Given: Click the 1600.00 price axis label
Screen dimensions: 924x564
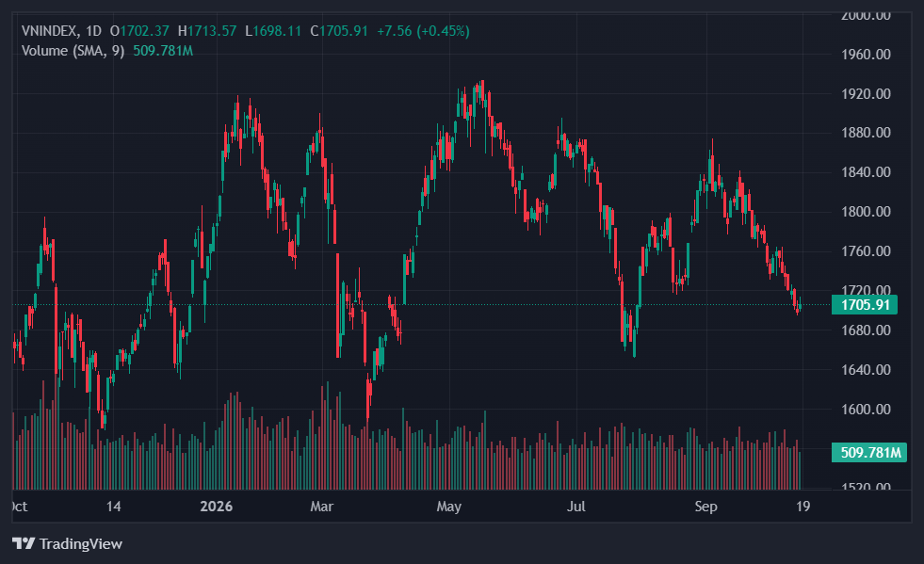Looking at the screenshot, I should (x=866, y=409).
